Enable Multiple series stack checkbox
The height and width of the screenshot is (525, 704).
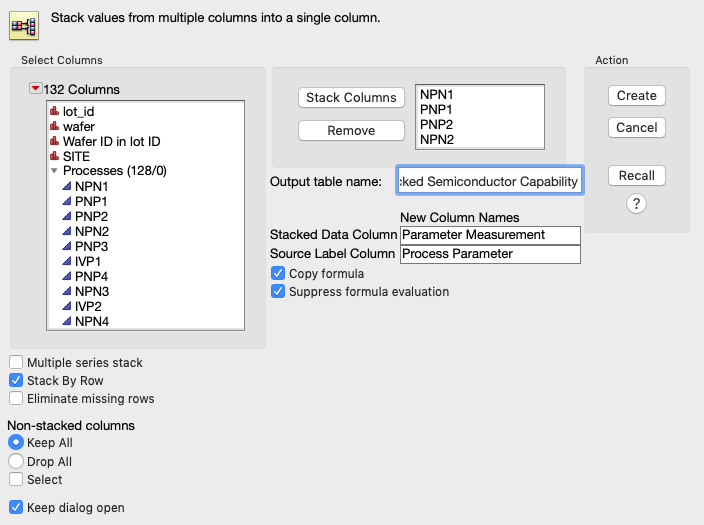(16, 363)
